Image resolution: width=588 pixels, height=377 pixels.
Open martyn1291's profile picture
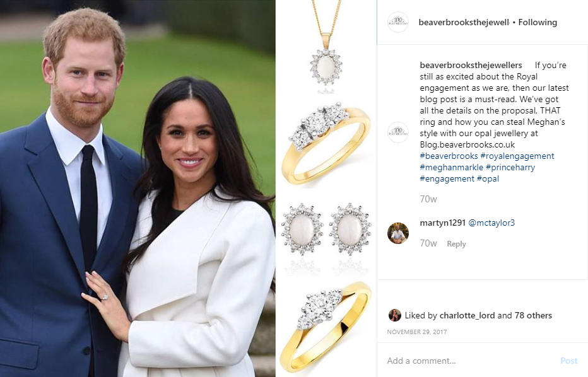[x=398, y=233]
